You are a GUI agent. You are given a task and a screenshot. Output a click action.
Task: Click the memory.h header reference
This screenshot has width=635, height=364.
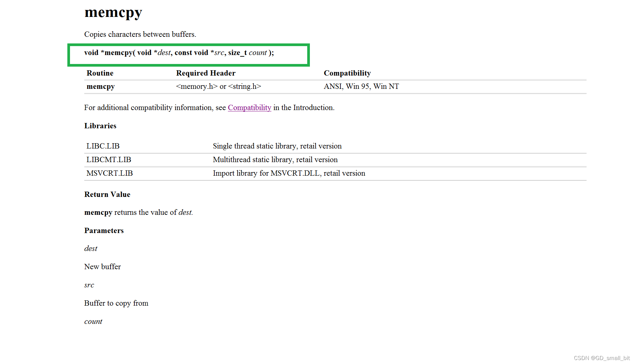[x=196, y=87]
